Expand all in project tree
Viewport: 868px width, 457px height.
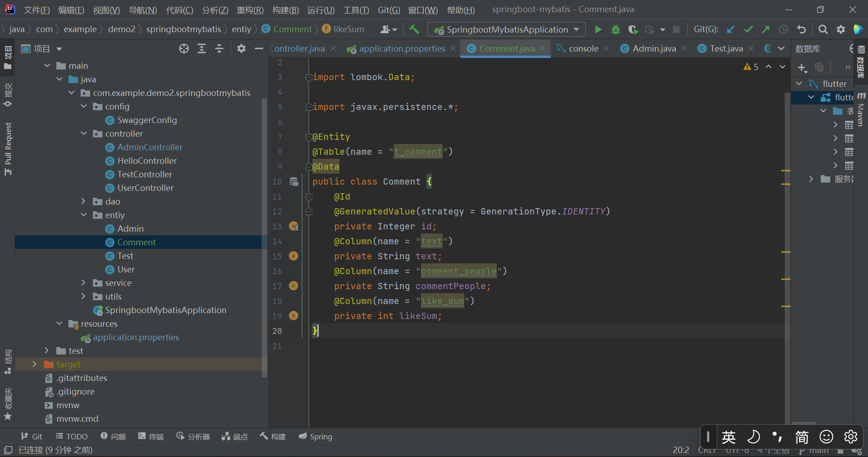tap(202, 48)
